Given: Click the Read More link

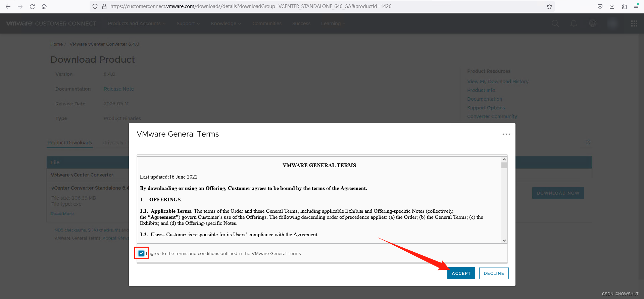Looking at the screenshot, I should click(62, 214).
